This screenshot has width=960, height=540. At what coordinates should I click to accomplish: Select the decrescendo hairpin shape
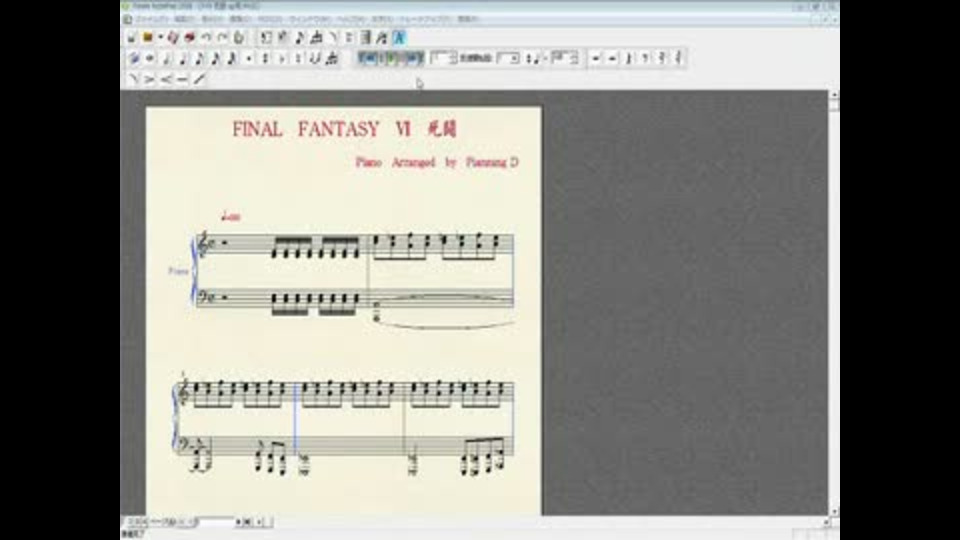pyautogui.click(x=149, y=79)
